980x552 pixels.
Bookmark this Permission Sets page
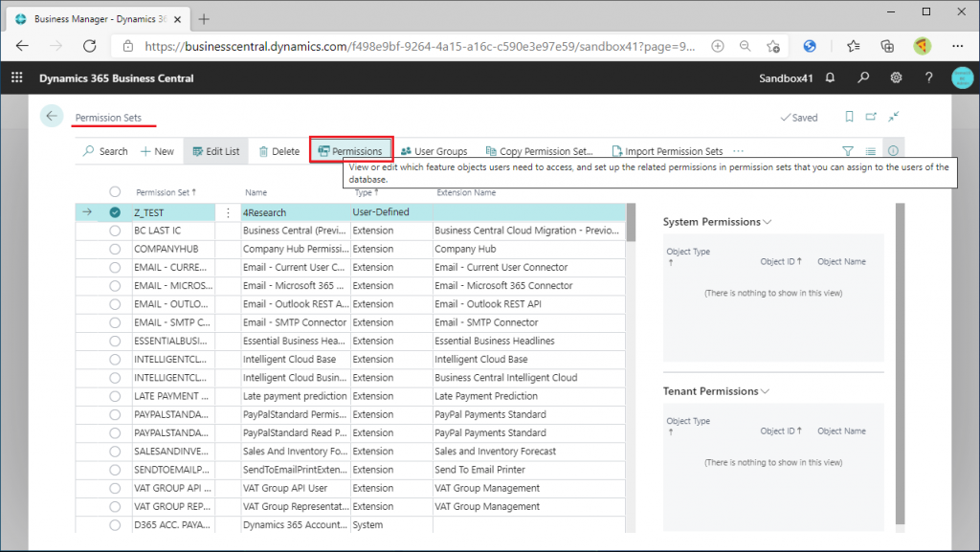click(x=849, y=116)
